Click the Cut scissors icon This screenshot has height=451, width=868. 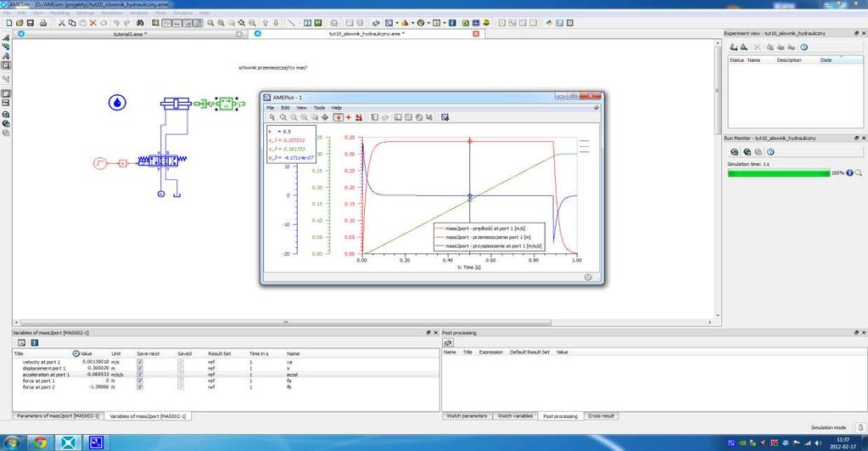pos(61,23)
